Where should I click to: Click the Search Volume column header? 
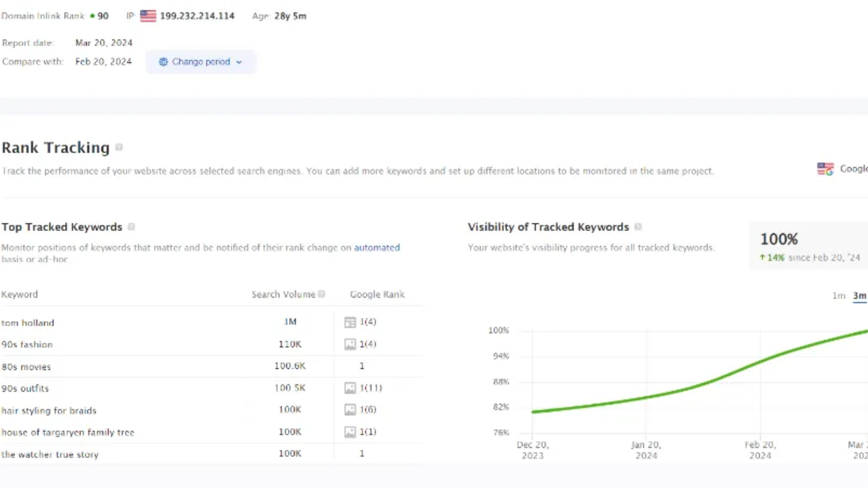point(283,294)
